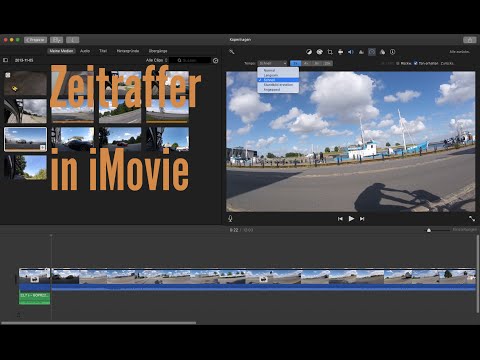This screenshot has width=480, height=360.
Task: Start voiceover with the microphone icon
Action: 230,219
